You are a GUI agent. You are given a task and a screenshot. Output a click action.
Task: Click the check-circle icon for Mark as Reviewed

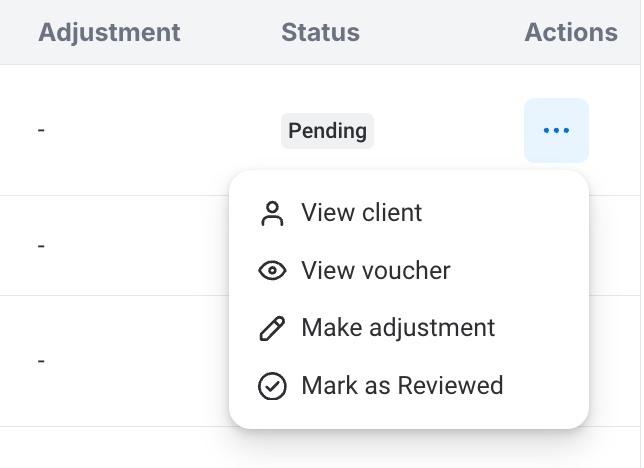(272, 386)
